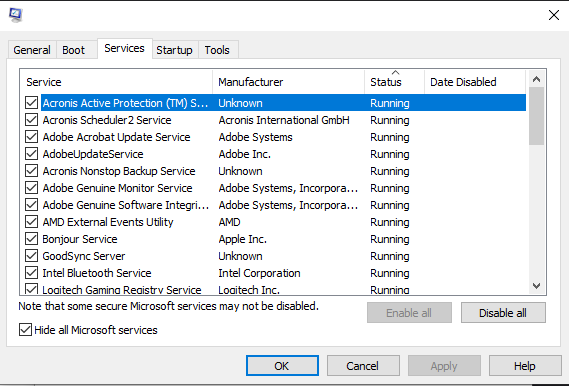Disable AdobeUpdateService checkbox
569x386 pixels.
pyautogui.click(x=32, y=154)
